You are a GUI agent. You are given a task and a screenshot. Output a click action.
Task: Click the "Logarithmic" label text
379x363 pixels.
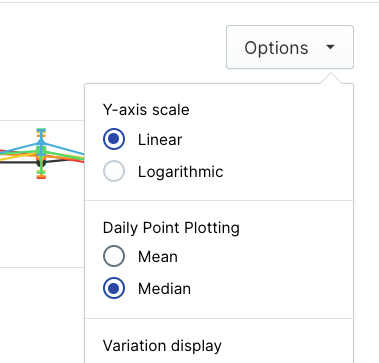pyautogui.click(x=181, y=172)
